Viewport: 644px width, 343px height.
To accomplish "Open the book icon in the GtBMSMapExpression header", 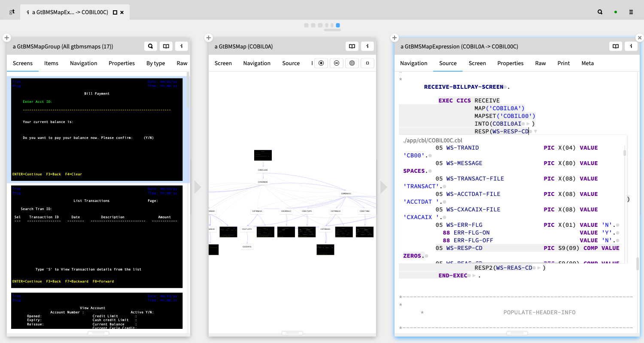I will (616, 46).
